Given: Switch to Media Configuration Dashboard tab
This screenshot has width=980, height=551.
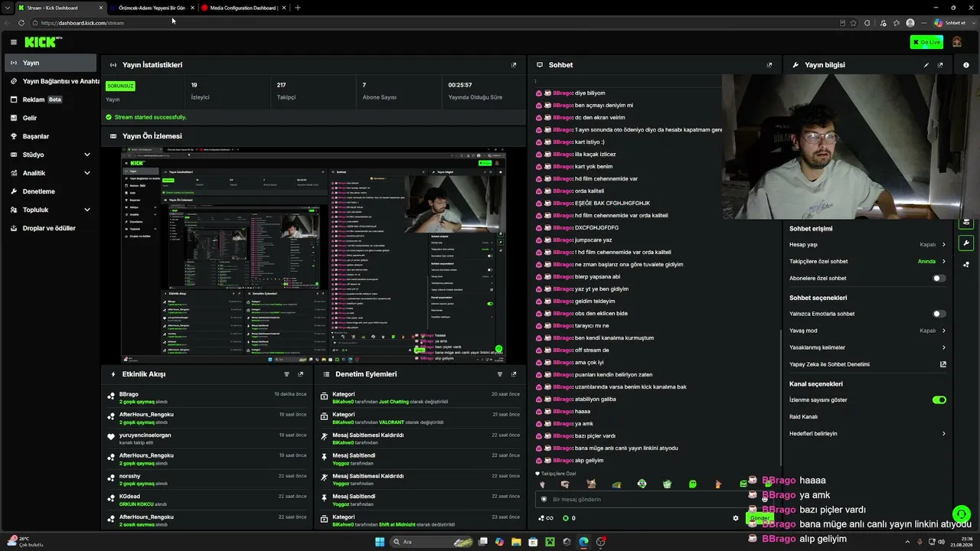Looking at the screenshot, I should (x=243, y=8).
